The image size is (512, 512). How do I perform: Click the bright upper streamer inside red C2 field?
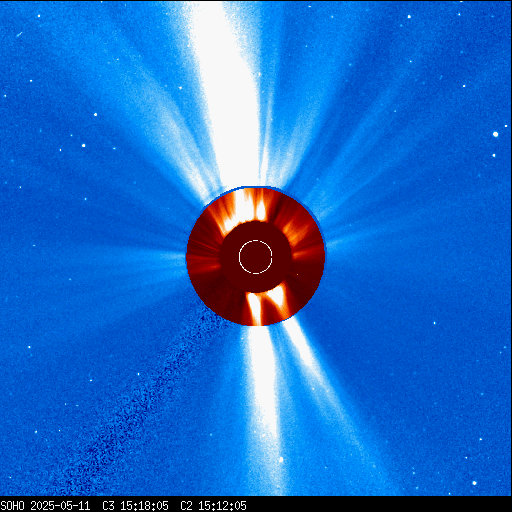pos(248,208)
